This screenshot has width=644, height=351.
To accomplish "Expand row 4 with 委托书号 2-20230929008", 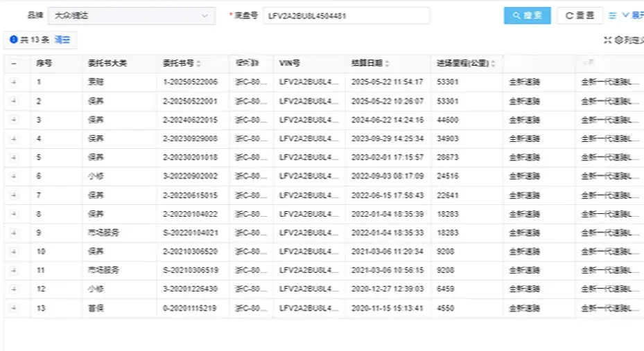I will click(x=14, y=138).
